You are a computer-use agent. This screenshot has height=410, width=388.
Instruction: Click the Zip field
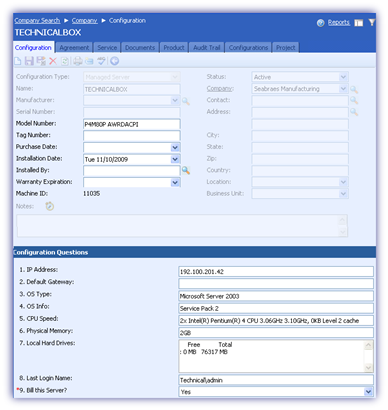[300, 159]
